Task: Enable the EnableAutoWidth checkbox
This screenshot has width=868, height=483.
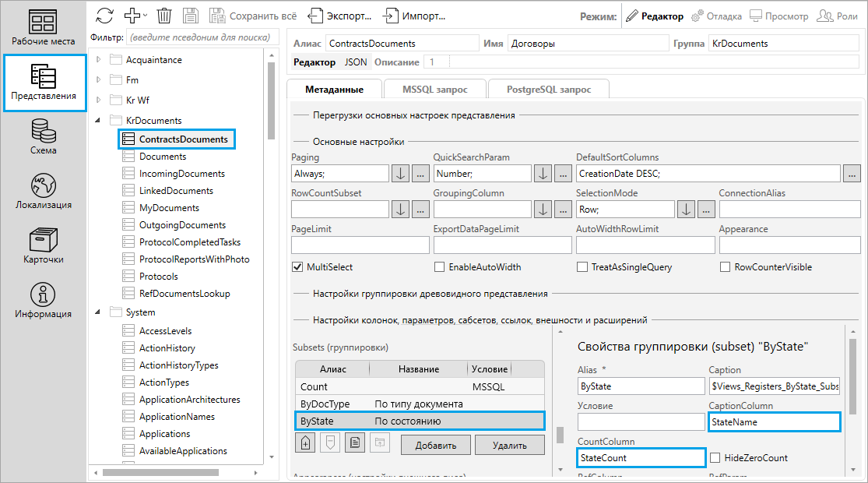Action: 439,267
